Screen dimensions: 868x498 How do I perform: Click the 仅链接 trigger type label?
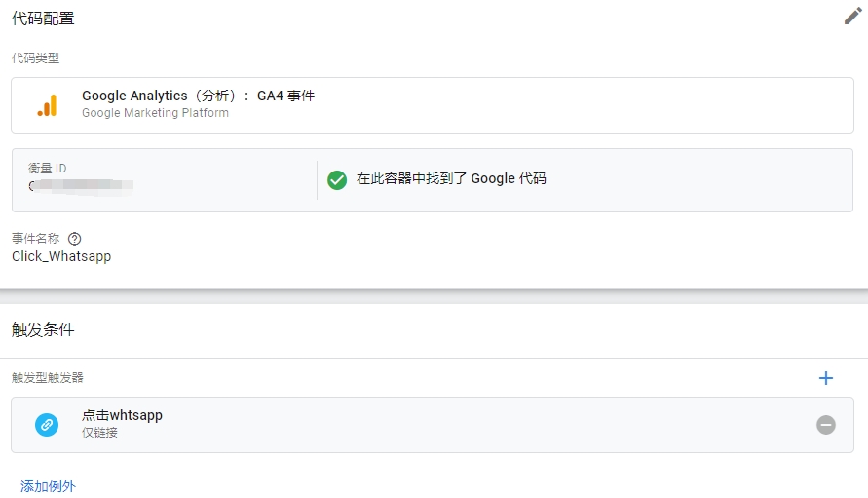coord(99,433)
